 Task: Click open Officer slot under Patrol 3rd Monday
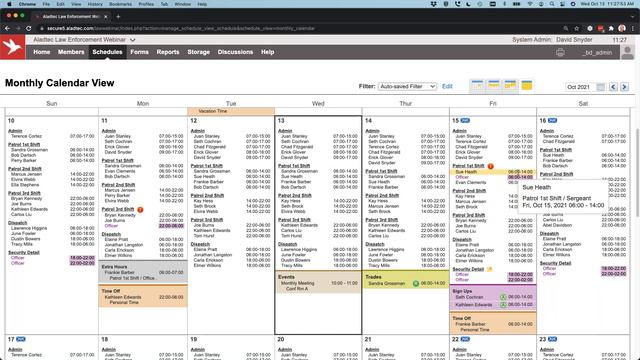click(143, 226)
